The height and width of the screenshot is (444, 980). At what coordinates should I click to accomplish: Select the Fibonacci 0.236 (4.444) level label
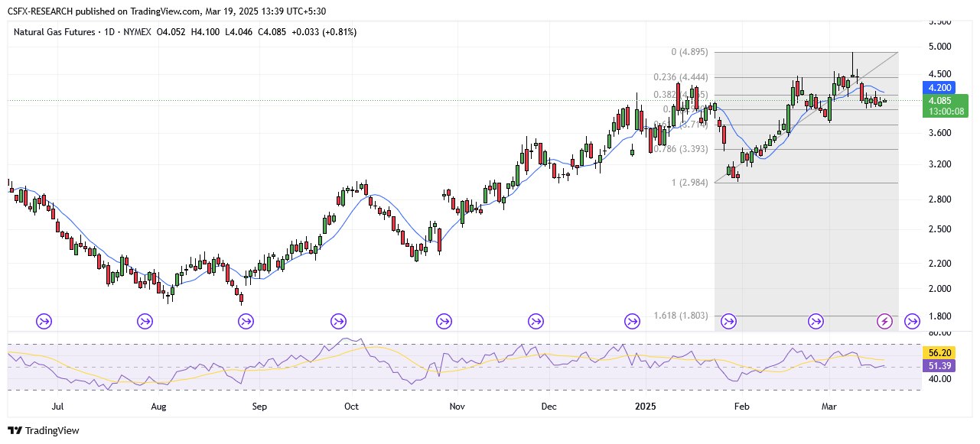point(680,77)
